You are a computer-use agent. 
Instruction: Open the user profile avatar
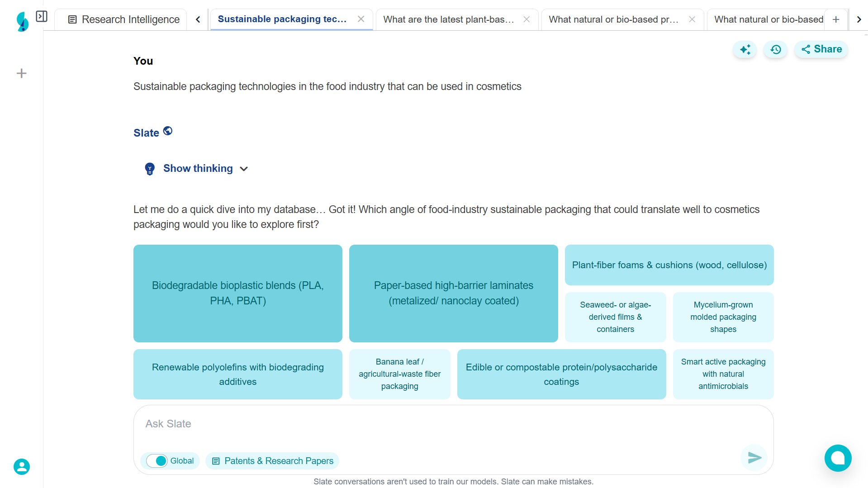click(x=22, y=466)
